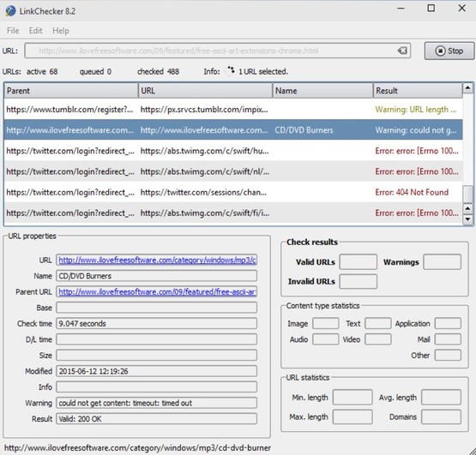Open the category/windows/mp3 URL link

(x=157, y=260)
